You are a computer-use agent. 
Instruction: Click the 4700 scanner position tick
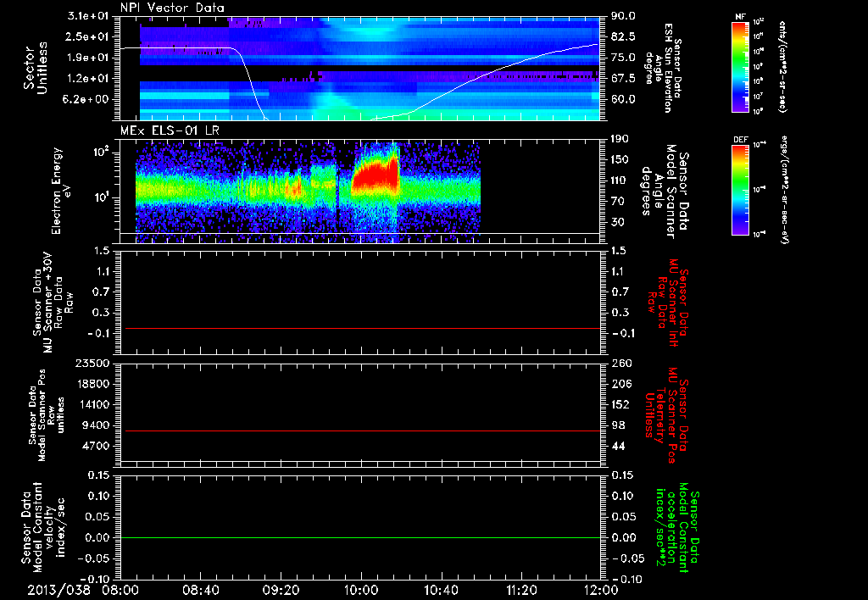pyautogui.click(x=97, y=446)
